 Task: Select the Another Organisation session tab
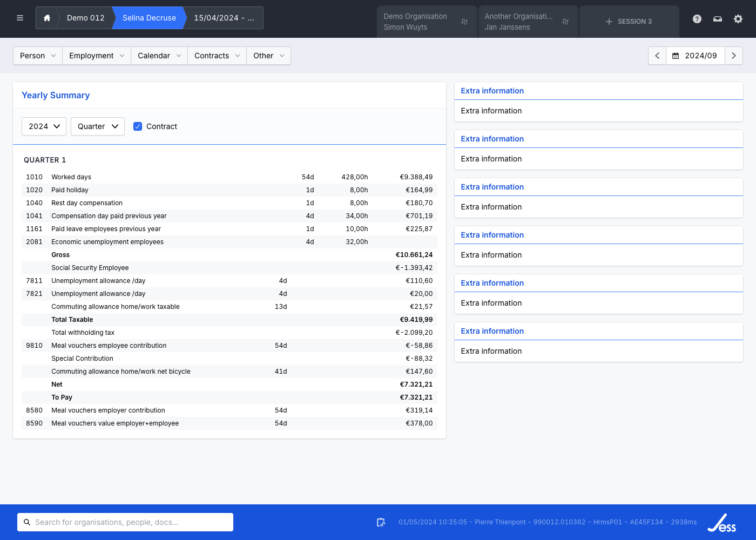518,22
